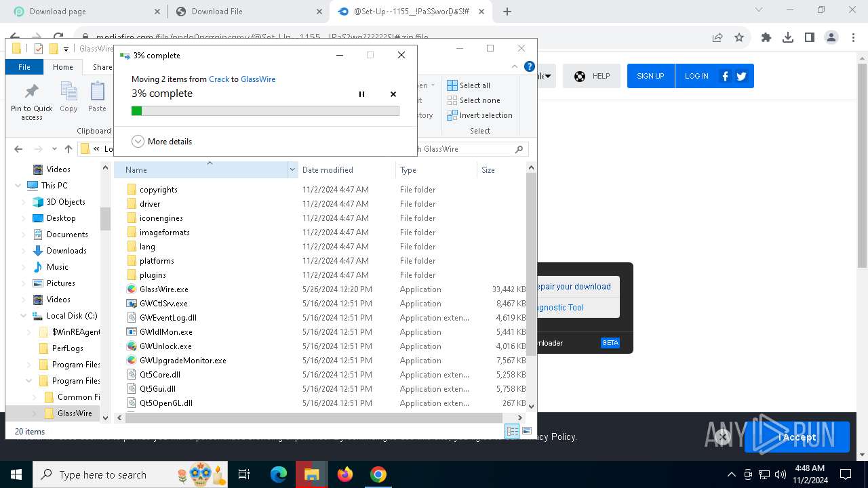Click the I Accept cookie button
The width and height of the screenshot is (868, 488).
tap(797, 437)
